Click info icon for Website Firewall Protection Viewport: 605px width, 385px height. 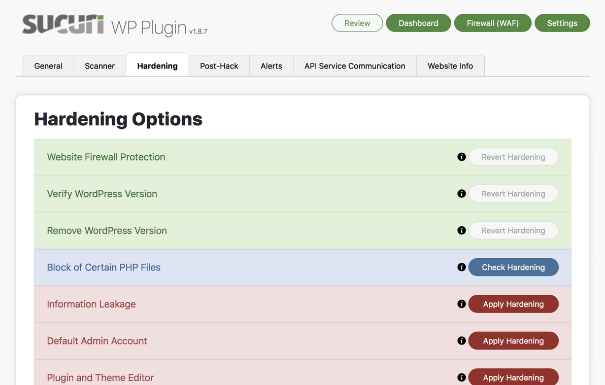click(461, 157)
